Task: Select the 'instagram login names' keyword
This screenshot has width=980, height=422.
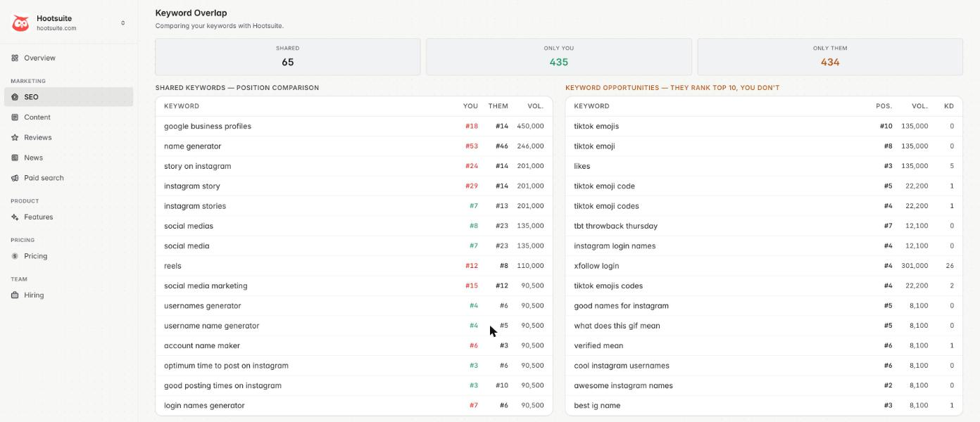Action: tap(615, 246)
